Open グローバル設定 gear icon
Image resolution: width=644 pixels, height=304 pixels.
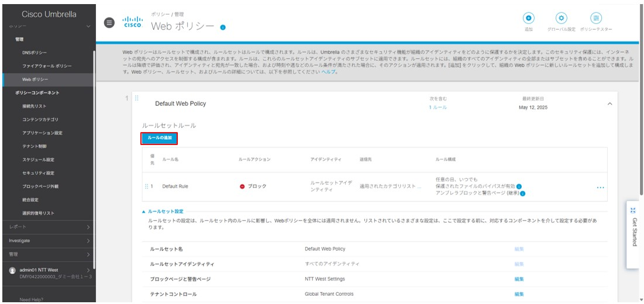click(x=562, y=18)
